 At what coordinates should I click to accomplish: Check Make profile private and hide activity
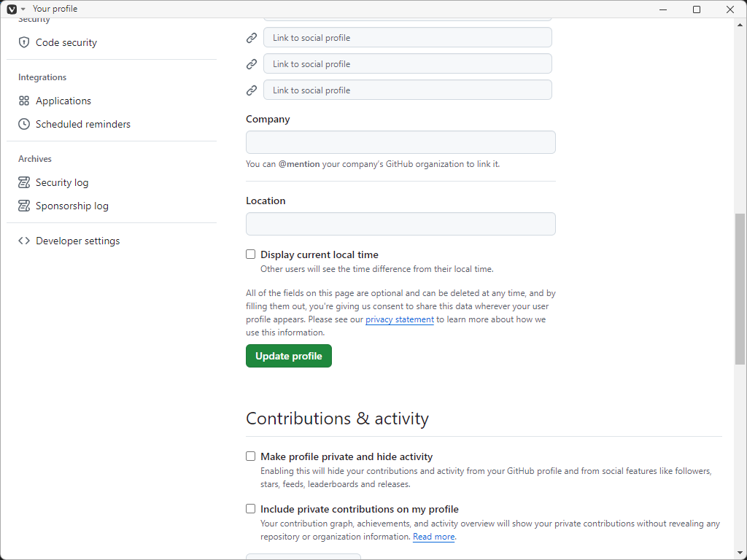[x=251, y=456]
